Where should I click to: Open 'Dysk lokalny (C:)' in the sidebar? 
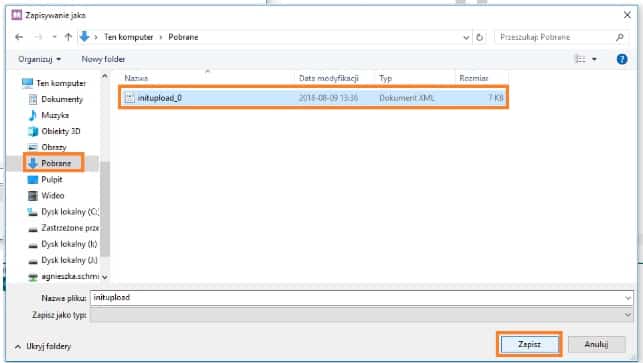coord(70,212)
